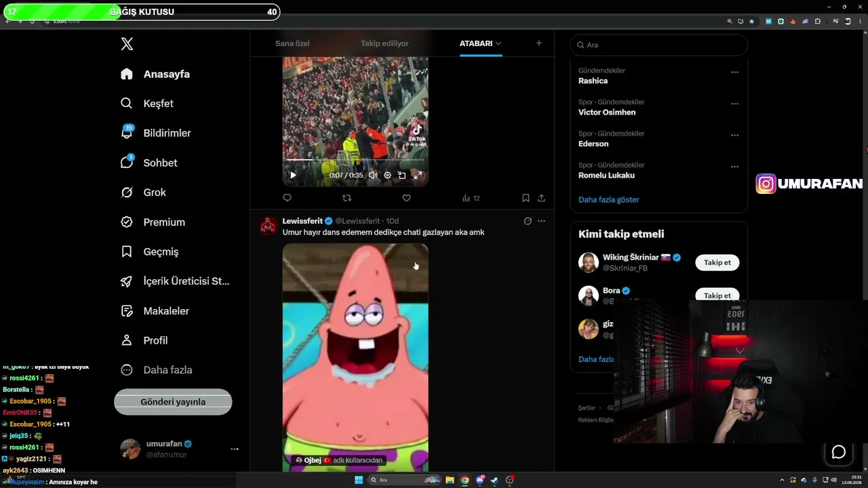The width and height of the screenshot is (868, 488).
Task: Open Steam from the taskbar
Action: point(495,480)
